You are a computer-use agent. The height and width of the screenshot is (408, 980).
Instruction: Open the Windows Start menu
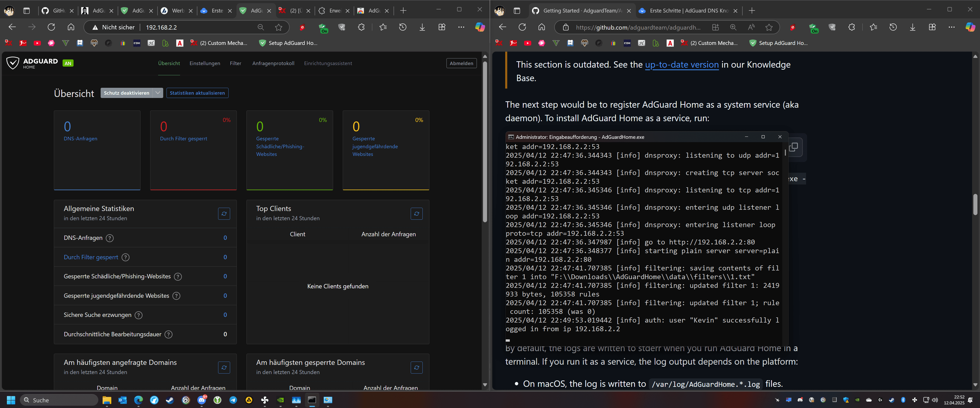click(x=11, y=400)
